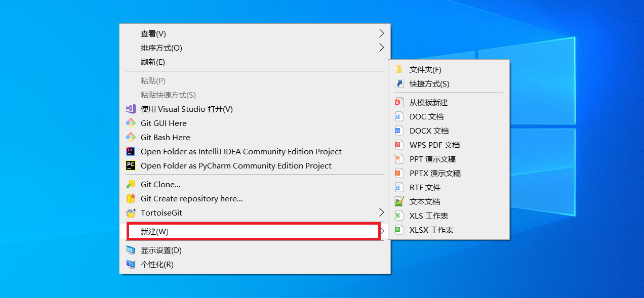Open the 新建(W) menu entry
The image size is (644, 298).
coord(255,231)
